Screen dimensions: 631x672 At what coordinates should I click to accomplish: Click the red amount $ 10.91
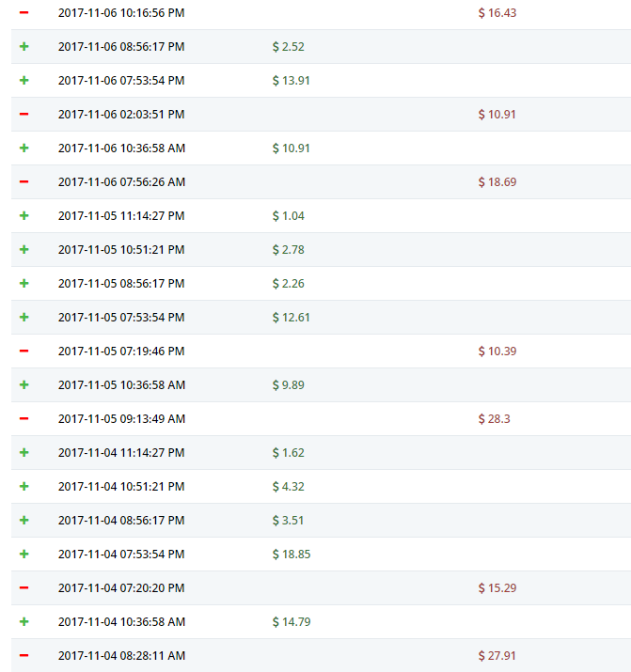click(497, 115)
